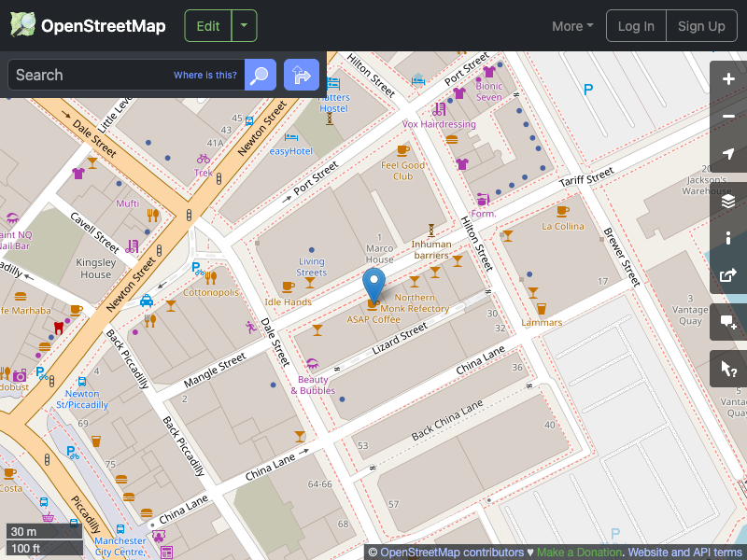Open the Website and API terms link
Screen dimensions: 747x560
point(684,552)
